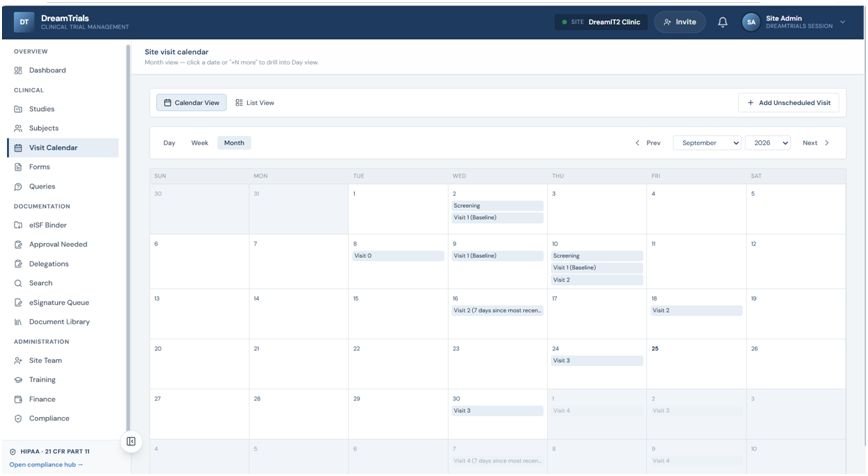The height and width of the screenshot is (476, 868).
Task: Open Visit 3 event on September 30
Action: click(497, 411)
